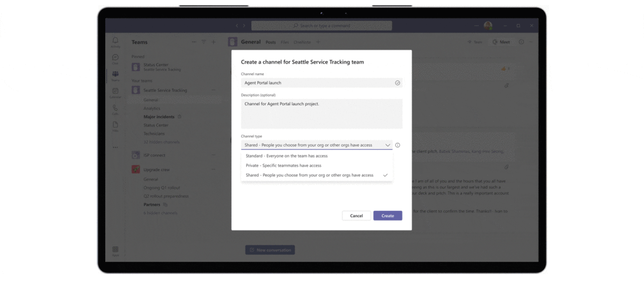Open Calendar in the left sidebar
Image resolution: width=644 pixels, height=289 pixels.
pos(115,93)
